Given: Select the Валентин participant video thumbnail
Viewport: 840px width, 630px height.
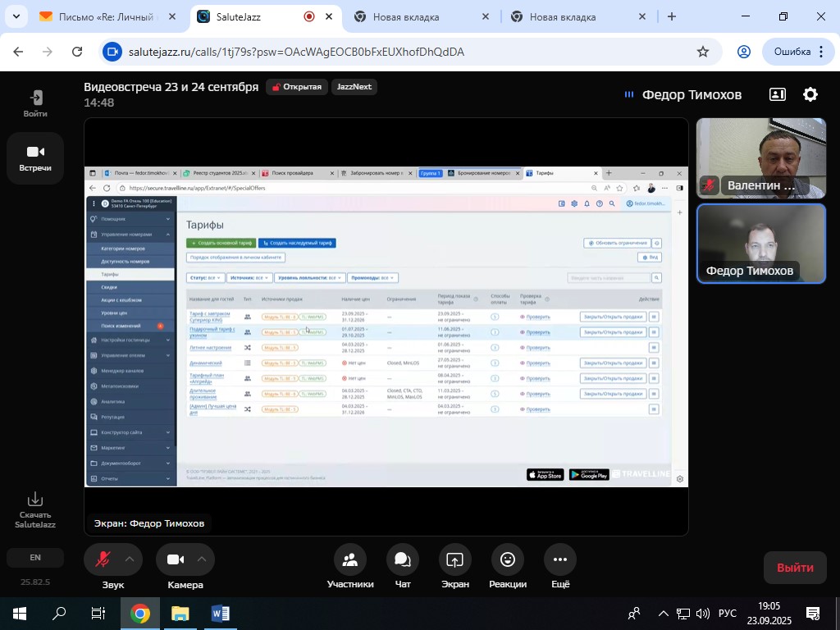Looking at the screenshot, I should click(x=761, y=158).
